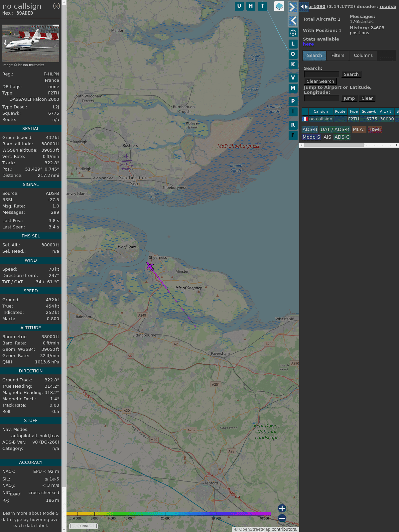Switch to the Filters tab
Screen dimensions: 399x532
tap(337, 56)
